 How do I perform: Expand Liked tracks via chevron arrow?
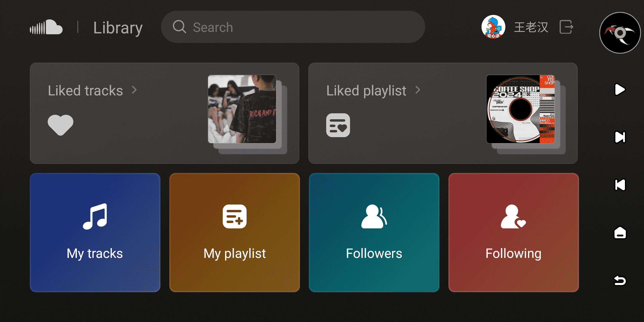[x=134, y=90]
